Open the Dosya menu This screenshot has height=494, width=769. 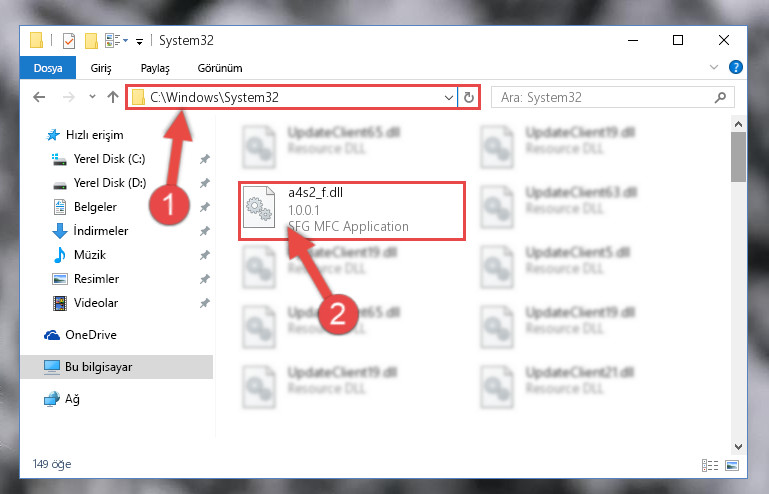click(x=48, y=68)
